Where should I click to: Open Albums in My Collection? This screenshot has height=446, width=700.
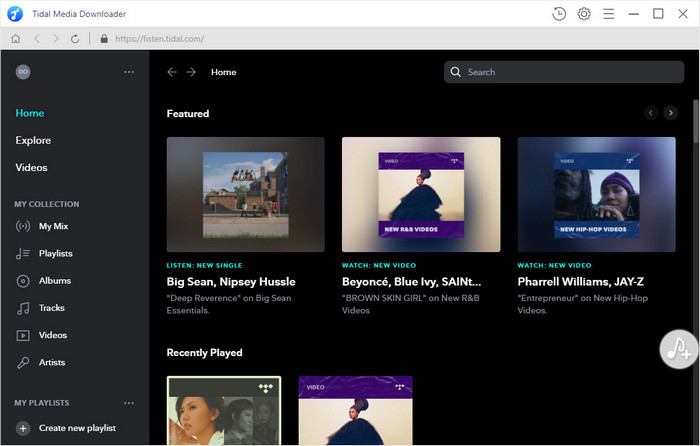click(55, 281)
